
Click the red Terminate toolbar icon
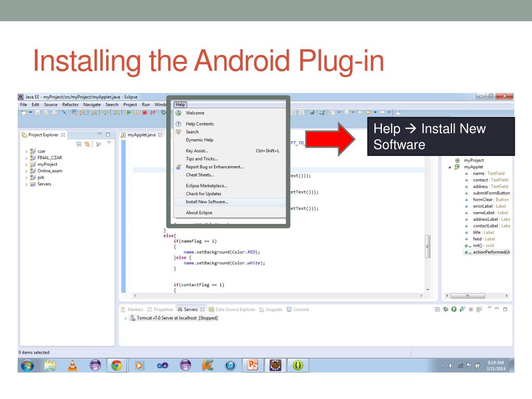click(144, 112)
